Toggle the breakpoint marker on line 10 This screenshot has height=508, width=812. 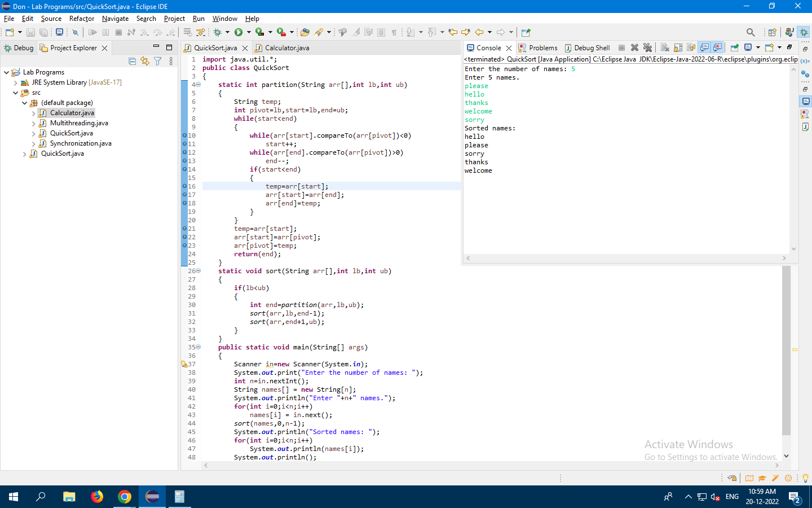(184, 135)
